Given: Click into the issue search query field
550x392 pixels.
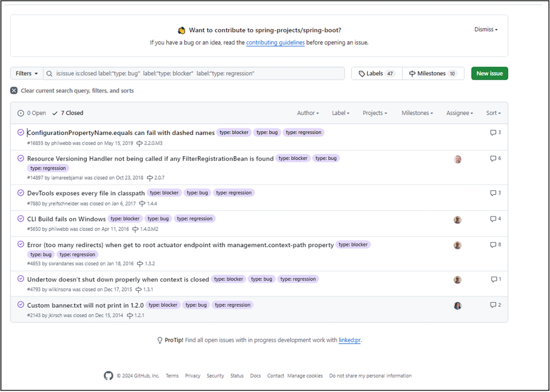Looking at the screenshot, I should click(x=197, y=73).
